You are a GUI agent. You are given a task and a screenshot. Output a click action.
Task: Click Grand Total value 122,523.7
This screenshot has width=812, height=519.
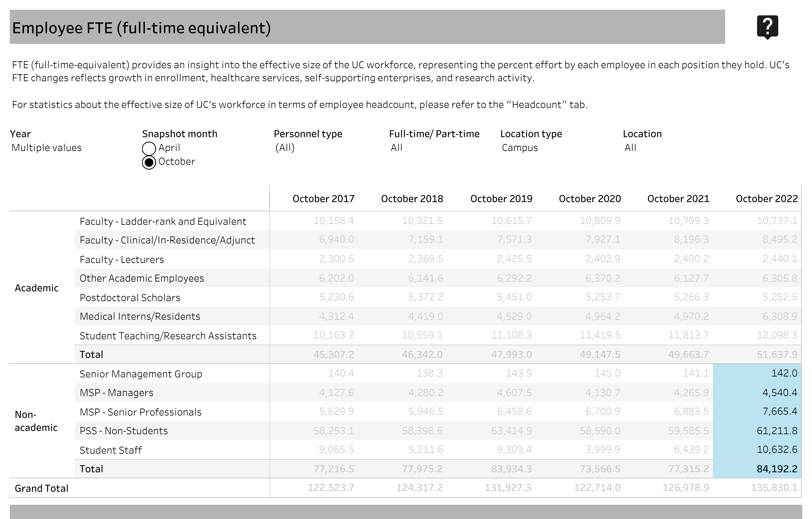pos(331,487)
